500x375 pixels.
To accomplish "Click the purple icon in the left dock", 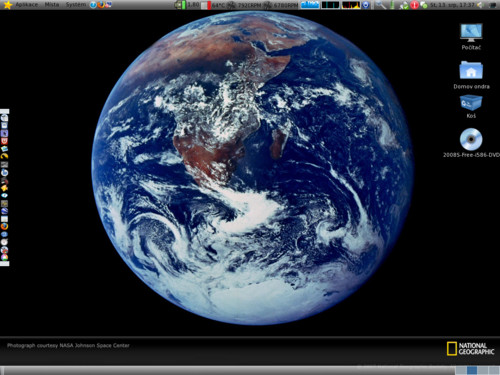I will point(4,133).
